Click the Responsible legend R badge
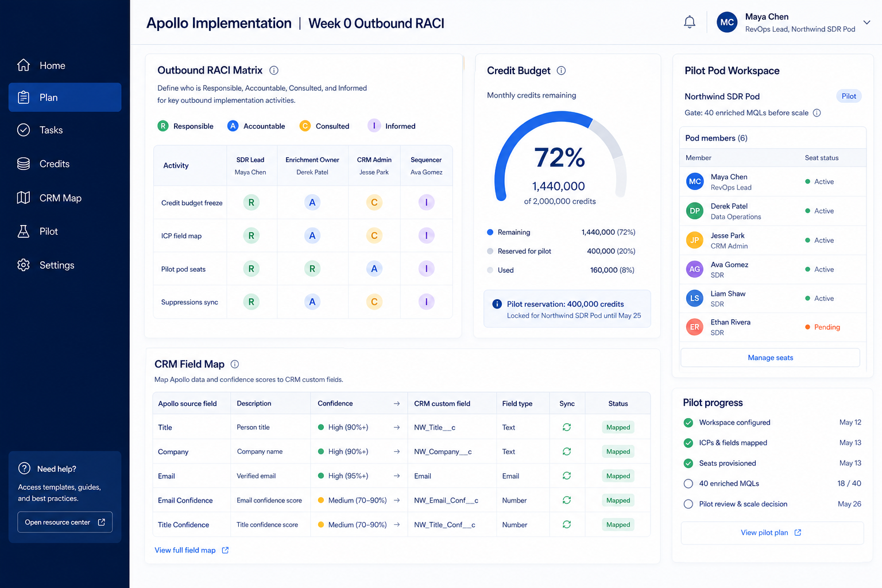Image resolution: width=882 pixels, height=588 pixels. 163,126
